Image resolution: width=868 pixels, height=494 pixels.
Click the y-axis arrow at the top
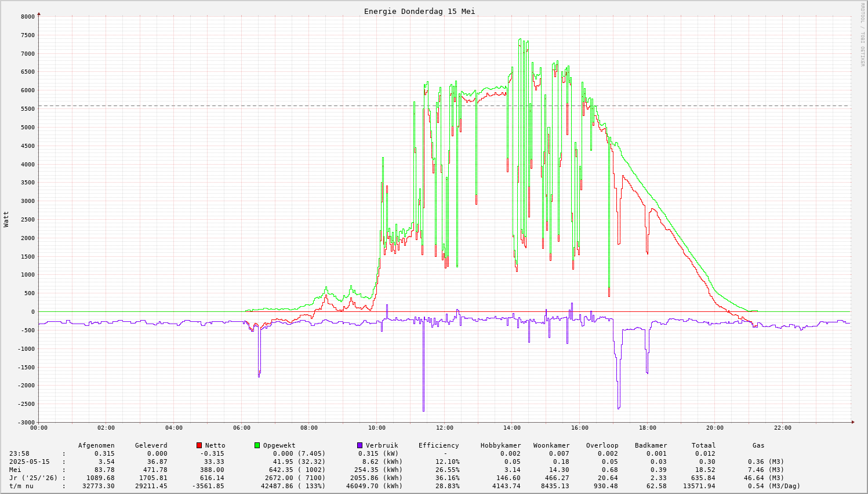point(39,13)
